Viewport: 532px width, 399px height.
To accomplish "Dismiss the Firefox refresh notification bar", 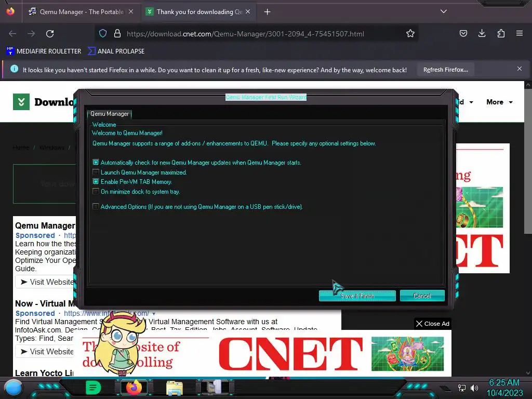I will point(520,69).
